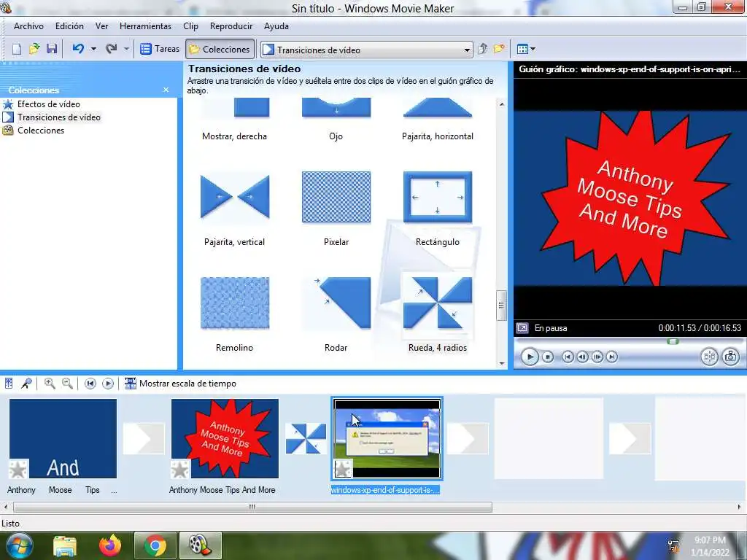This screenshot has width=747, height=560.
Task: Select the first 'Anthony Moose Tips ...' storyboard clip
Action: (x=63, y=438)
